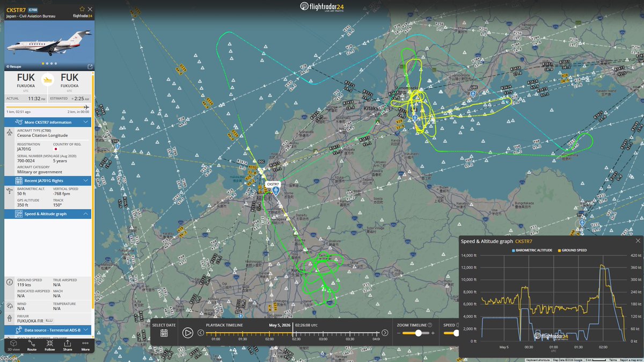Screen dimensions: 644x362
Task: Click the Speed slider handle
Action: click(x=457, y=333)
